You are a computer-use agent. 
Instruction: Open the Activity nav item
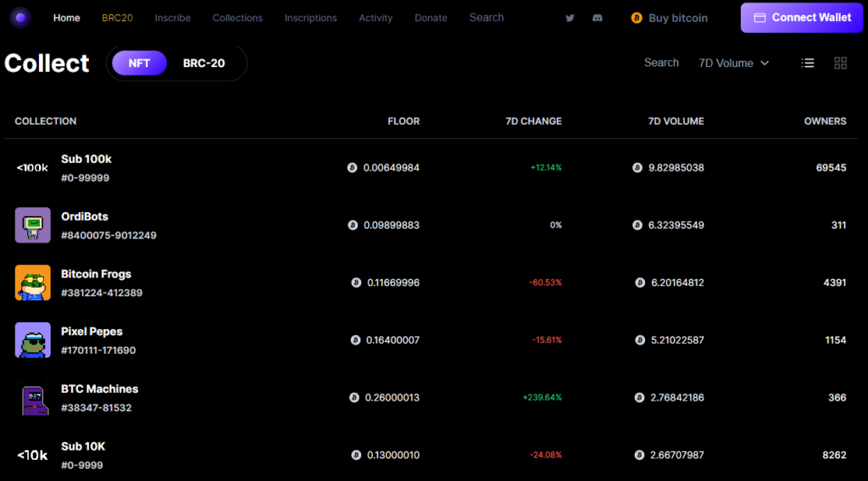tap(376, 18)
